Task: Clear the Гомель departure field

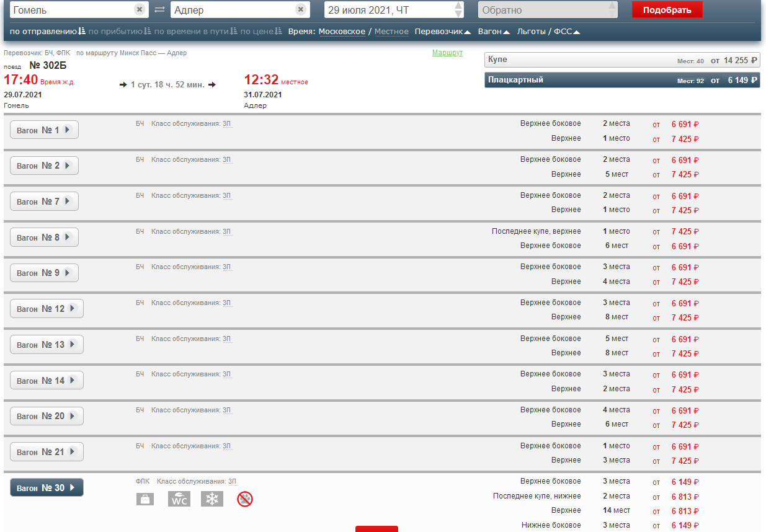Action: (140, 9)
